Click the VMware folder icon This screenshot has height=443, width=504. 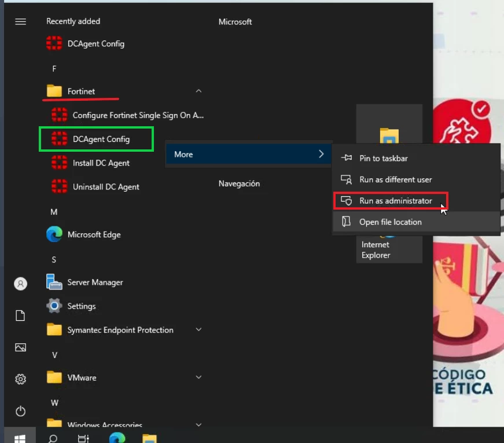point(54,378)
